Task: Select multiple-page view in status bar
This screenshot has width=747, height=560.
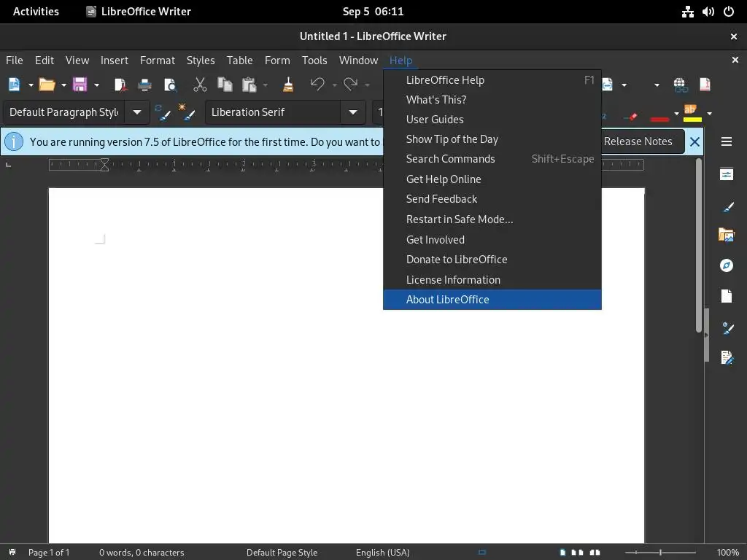Action: [578, 553]
